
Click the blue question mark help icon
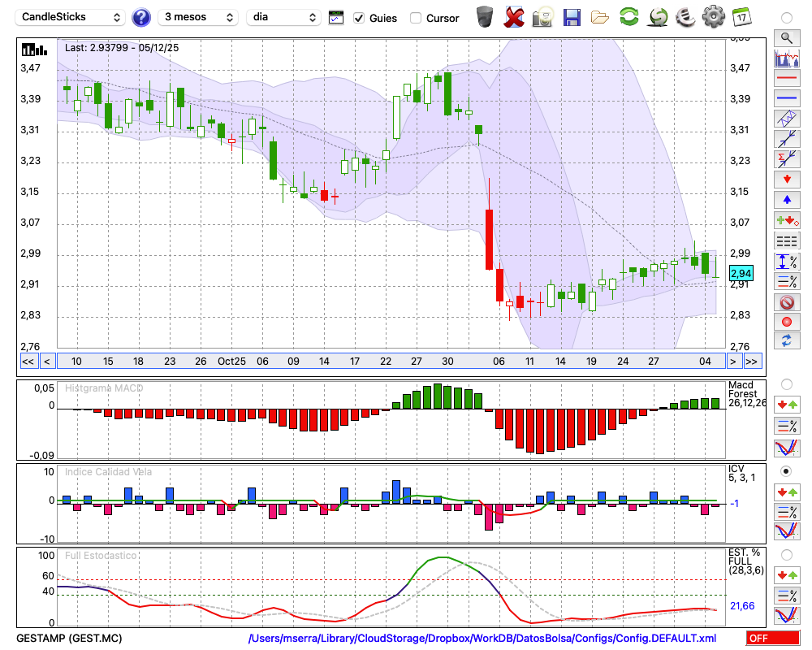point(140,18)
